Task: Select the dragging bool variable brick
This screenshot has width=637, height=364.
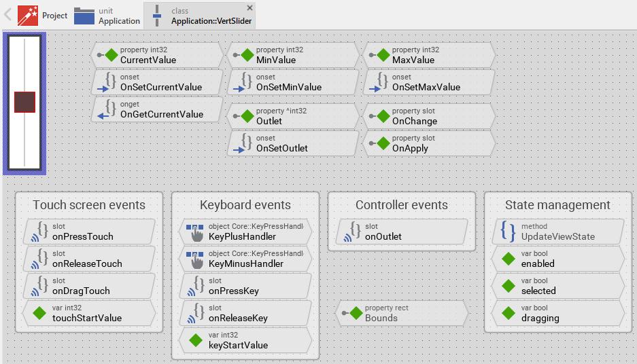Action: pos(556,313)
